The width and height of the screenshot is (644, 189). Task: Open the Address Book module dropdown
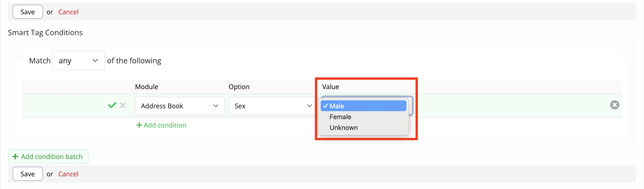pos(180,106)
